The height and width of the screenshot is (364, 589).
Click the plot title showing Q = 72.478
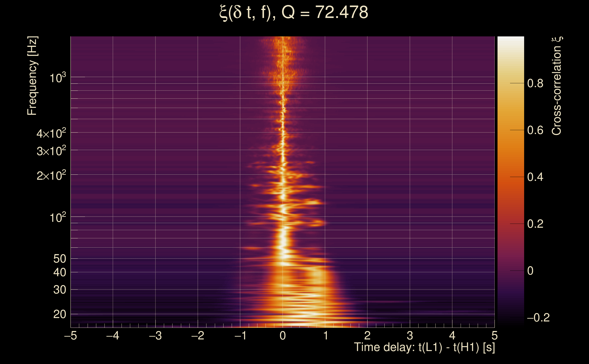pos(294,13)
